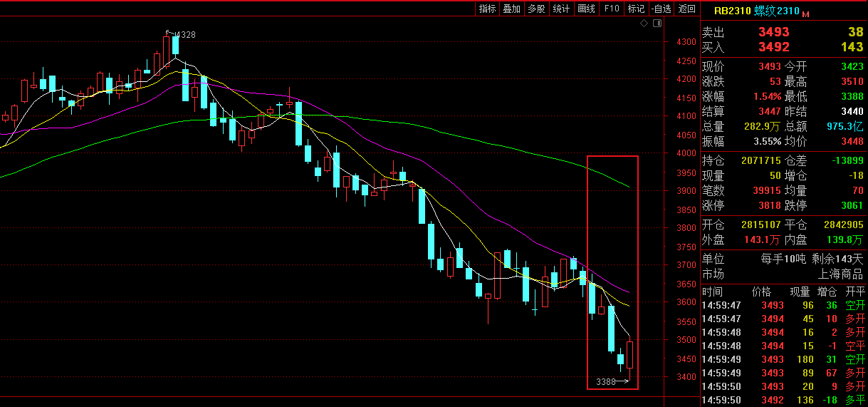
Task: Select the last tick row showing 多平
Action: coord(783,400)
